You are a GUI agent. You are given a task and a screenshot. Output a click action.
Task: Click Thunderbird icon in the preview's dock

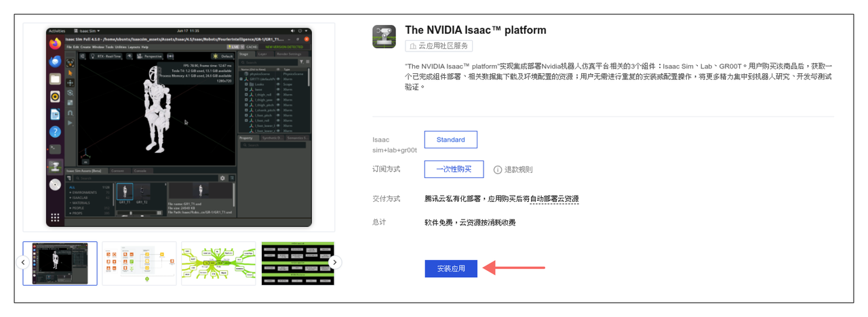coord(55,62)
